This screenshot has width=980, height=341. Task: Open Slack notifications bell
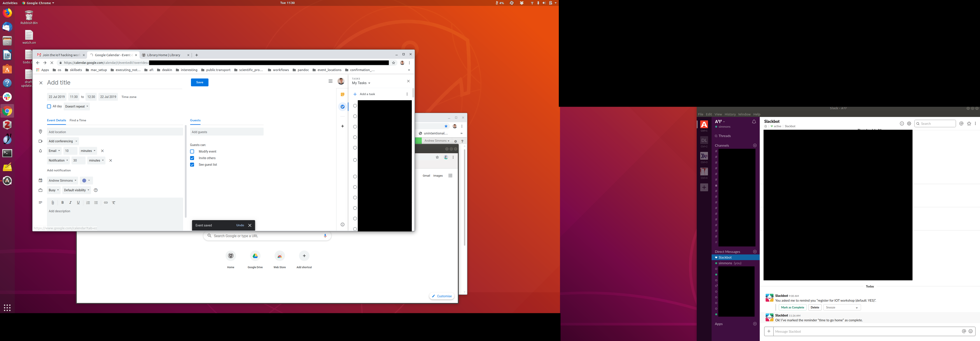(754, 122)
